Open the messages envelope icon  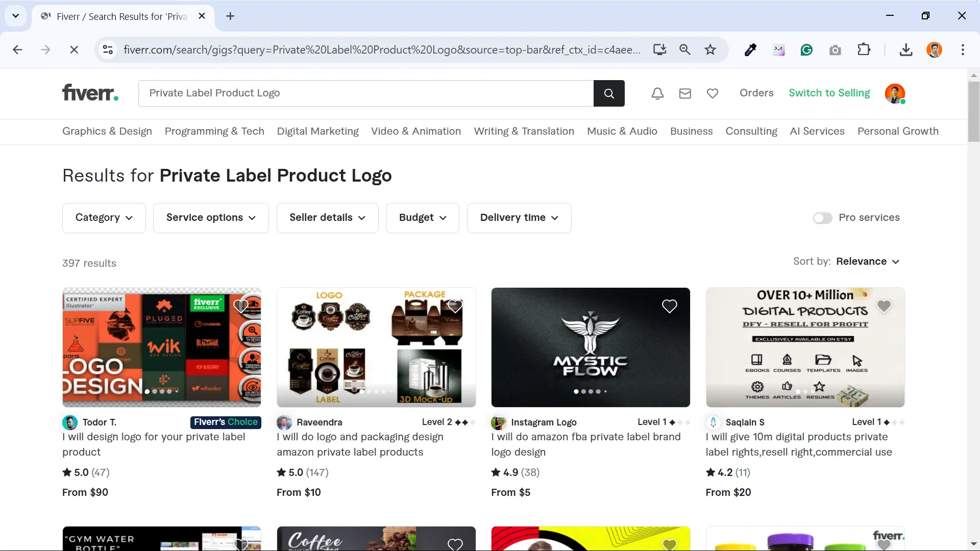coord(685,93)
